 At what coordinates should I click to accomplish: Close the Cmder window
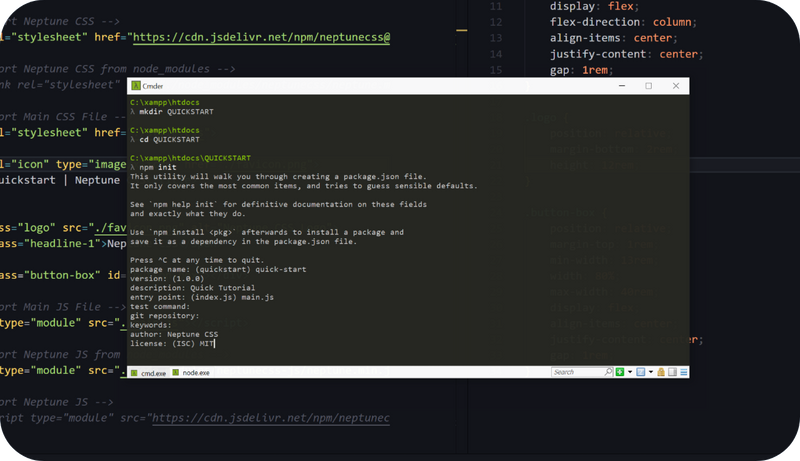pyautogui.click(x=675, y=86)
